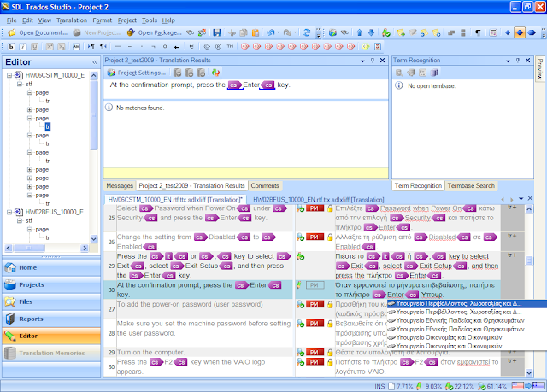Toggle underline formatting button

[34, 46]
